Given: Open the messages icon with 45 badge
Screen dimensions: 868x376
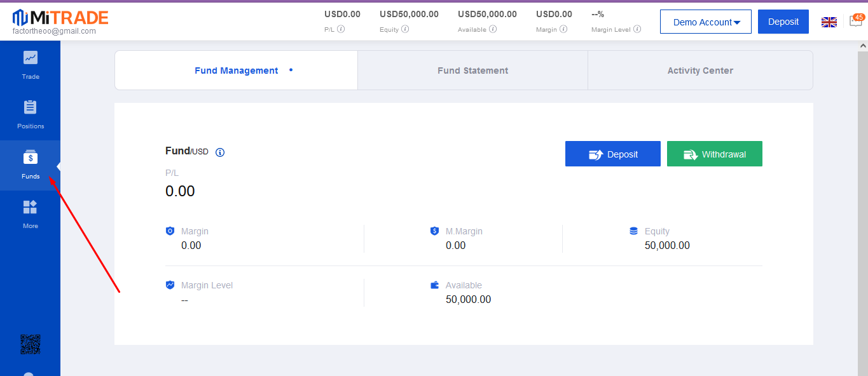Looking at the screenshot, I should coord(856,21).
